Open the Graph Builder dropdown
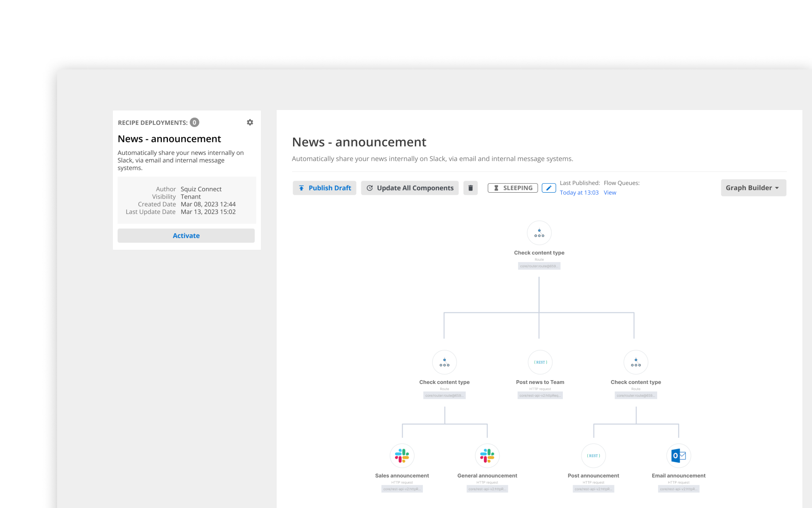Image resolution: width=812 pixels, height=508 pixels. click(753, 188)
